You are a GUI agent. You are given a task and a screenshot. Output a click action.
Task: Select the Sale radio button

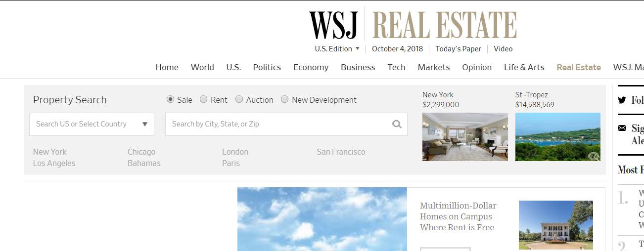(x=170, y=99)
